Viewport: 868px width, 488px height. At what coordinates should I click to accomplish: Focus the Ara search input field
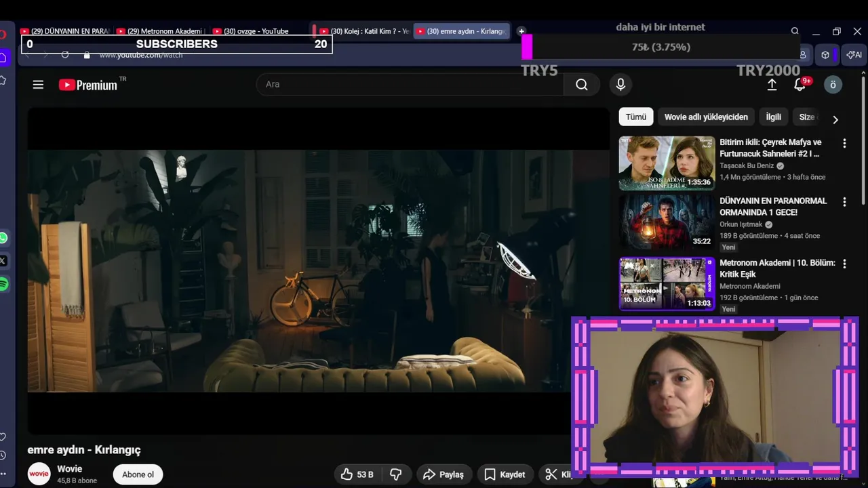tap(410, 84)
